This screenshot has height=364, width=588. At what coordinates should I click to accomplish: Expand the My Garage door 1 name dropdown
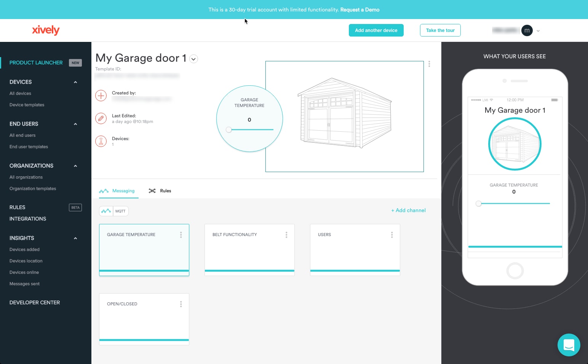pyautogui.click(x=193, y=59)
